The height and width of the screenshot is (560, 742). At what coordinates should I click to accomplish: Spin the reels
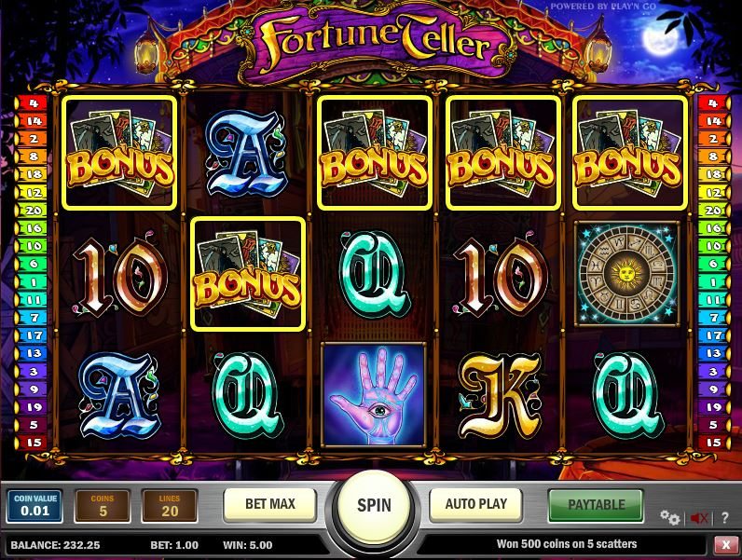[x=374, y=505]
